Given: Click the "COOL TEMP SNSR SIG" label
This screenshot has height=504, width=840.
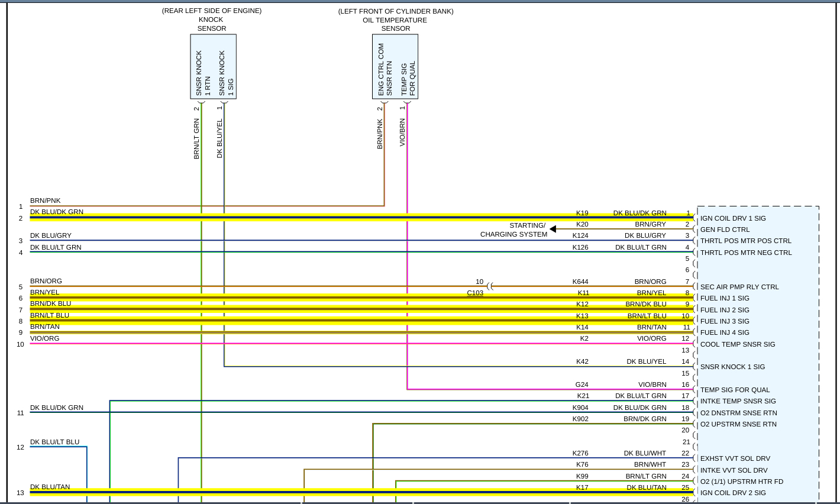Looking at the screenshot, I should click(738, 344).
